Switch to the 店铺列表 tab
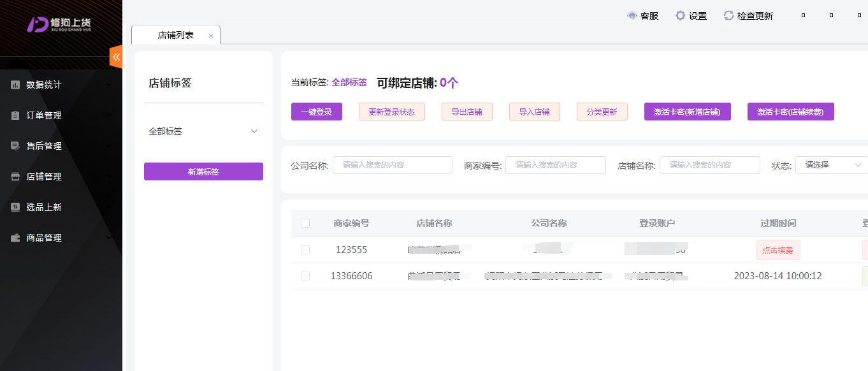 pos(175,36)
